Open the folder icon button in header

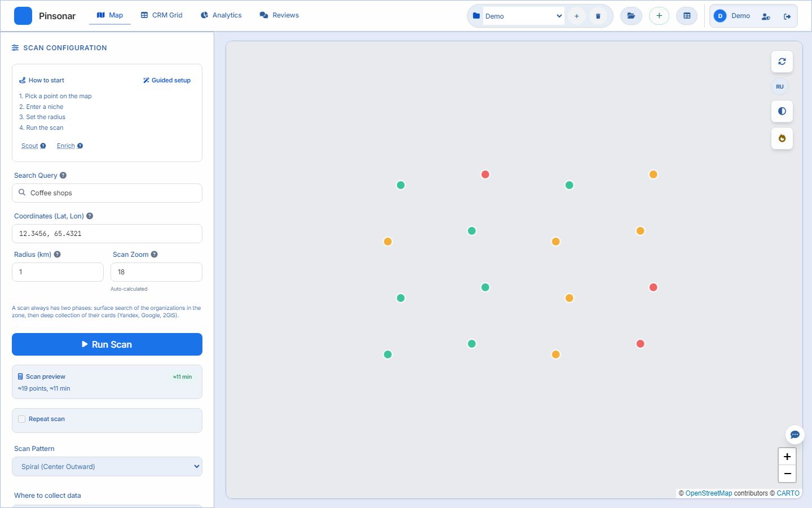(x=631, y=16)
